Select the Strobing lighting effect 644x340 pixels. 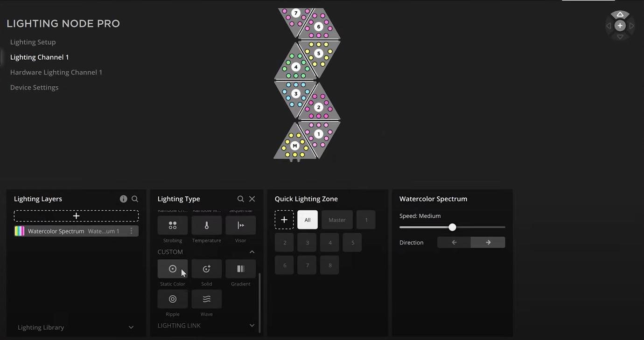pos(172,225)
